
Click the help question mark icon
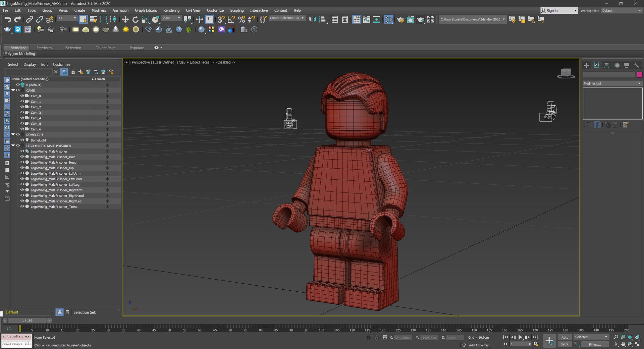pos(254,30)
